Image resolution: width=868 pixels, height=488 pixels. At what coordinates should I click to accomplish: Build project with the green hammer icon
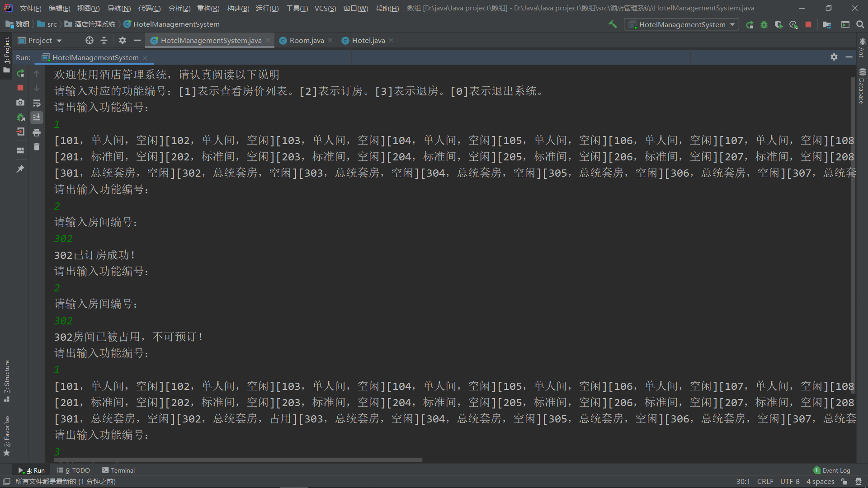click(613, 24)
